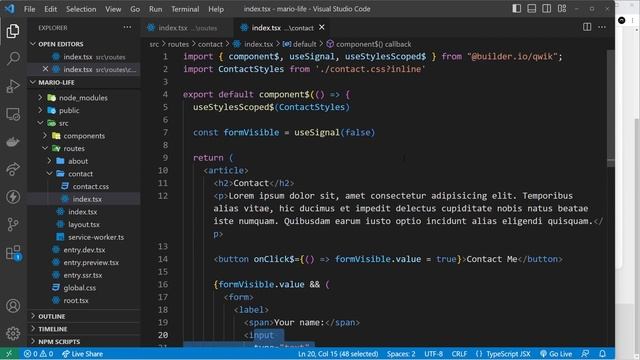This screenshot has height=360, width=640.
Task: Open layout.tsx in the file tree
Action: [x=84, y=224]
